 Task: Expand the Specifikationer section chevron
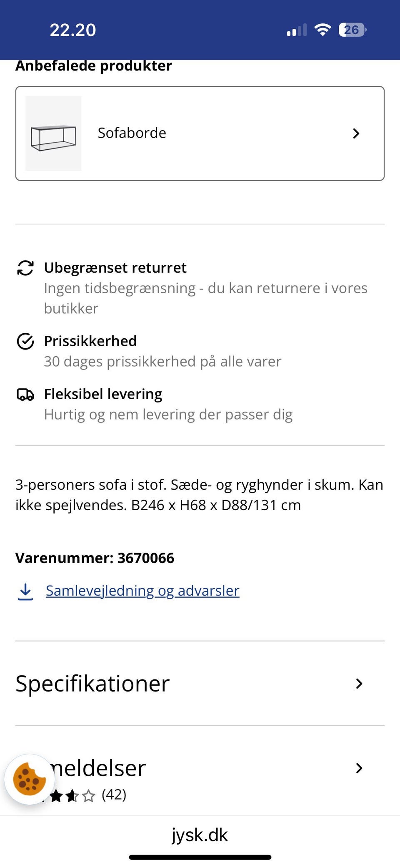[x=359, y=683]
